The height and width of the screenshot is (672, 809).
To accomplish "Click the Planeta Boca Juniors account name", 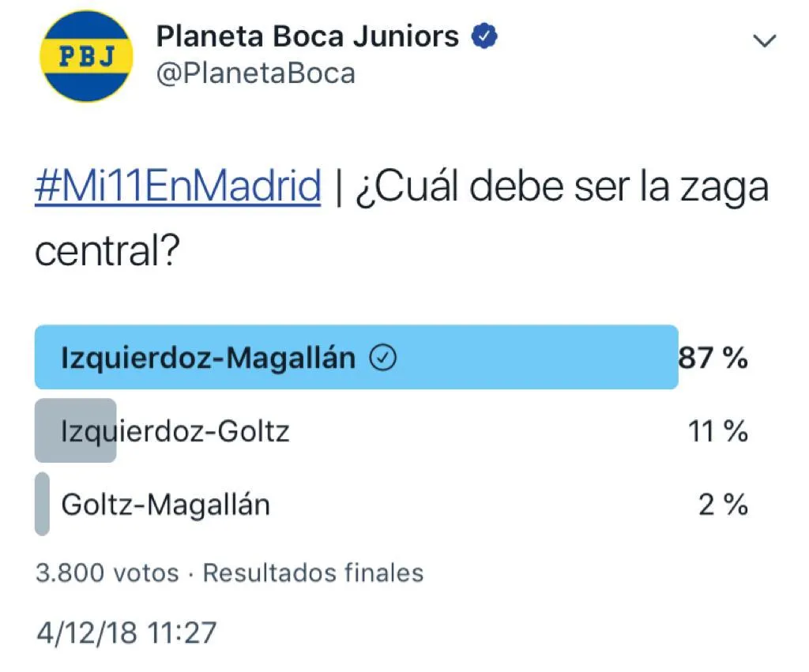I will coord(307,36).
